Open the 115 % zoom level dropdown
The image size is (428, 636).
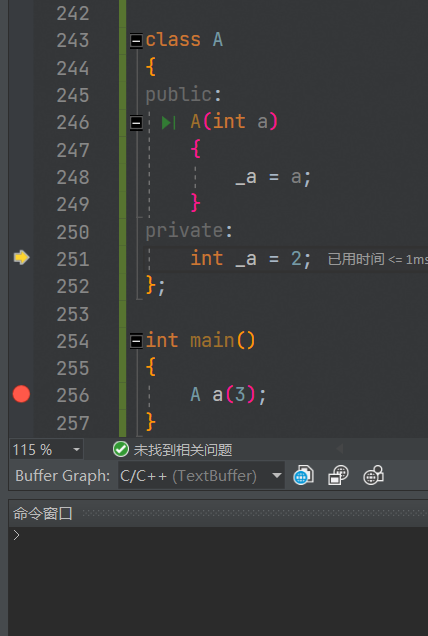click(x=76, y=449)
